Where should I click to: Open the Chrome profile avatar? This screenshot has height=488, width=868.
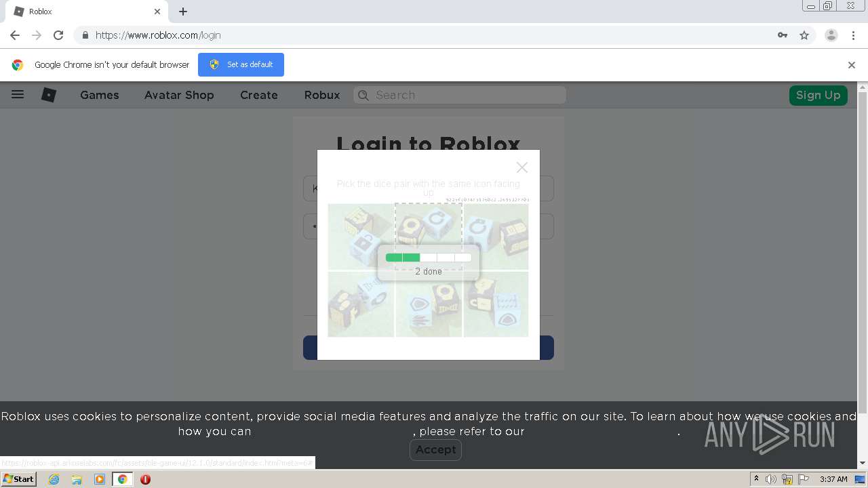tap(831, 35)
